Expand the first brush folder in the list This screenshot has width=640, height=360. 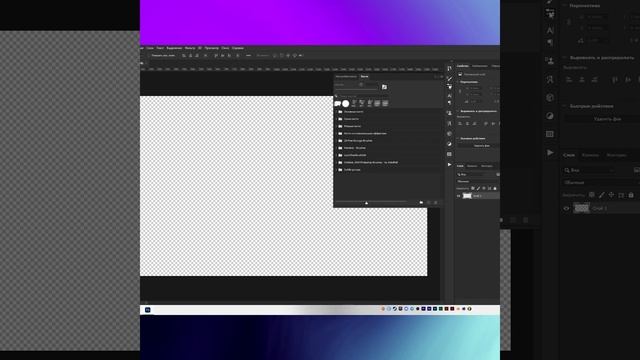(x=336, y=111)
